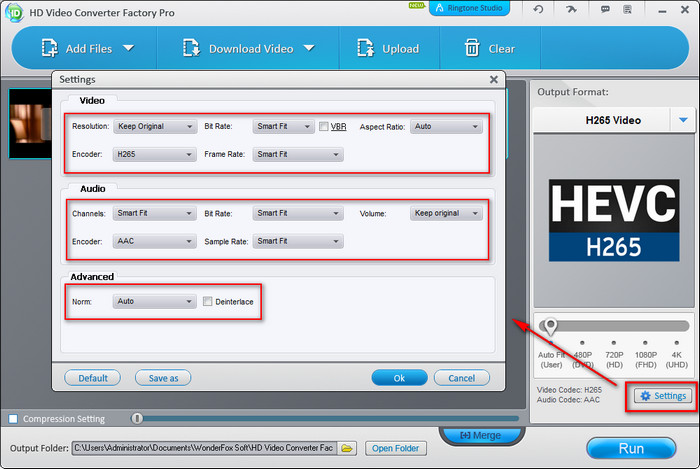
Task: Click the Add Files icon
Action: [x=50, y=48]
